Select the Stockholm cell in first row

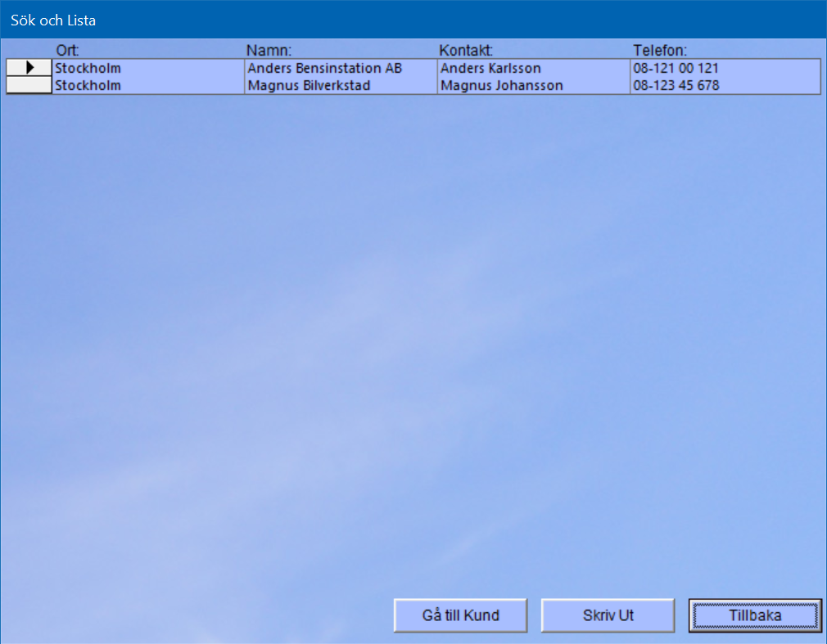147,68
